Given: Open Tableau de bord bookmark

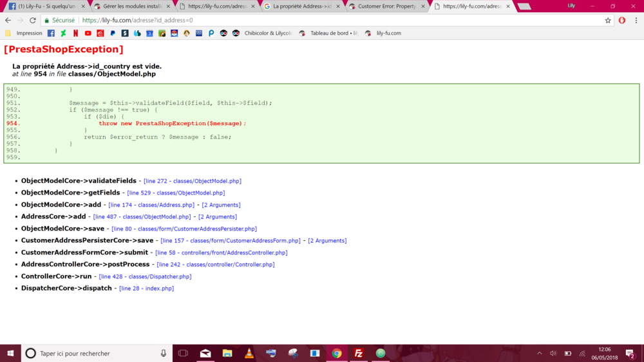Looking at the screenshot, I should tap(329, 33).
